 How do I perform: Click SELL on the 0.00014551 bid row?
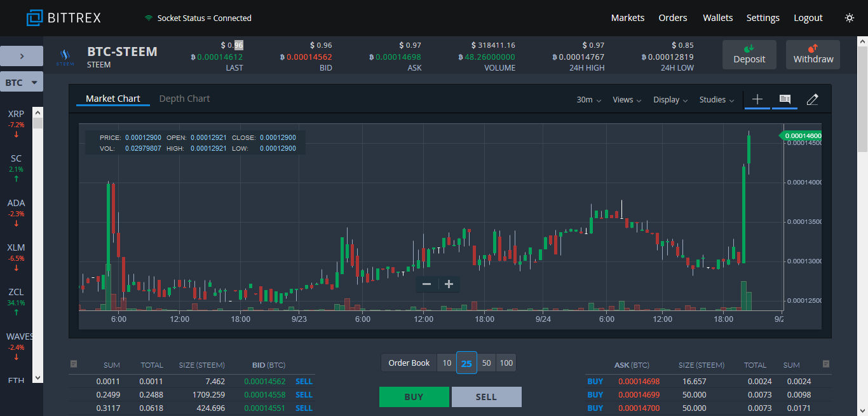(304, 408)
